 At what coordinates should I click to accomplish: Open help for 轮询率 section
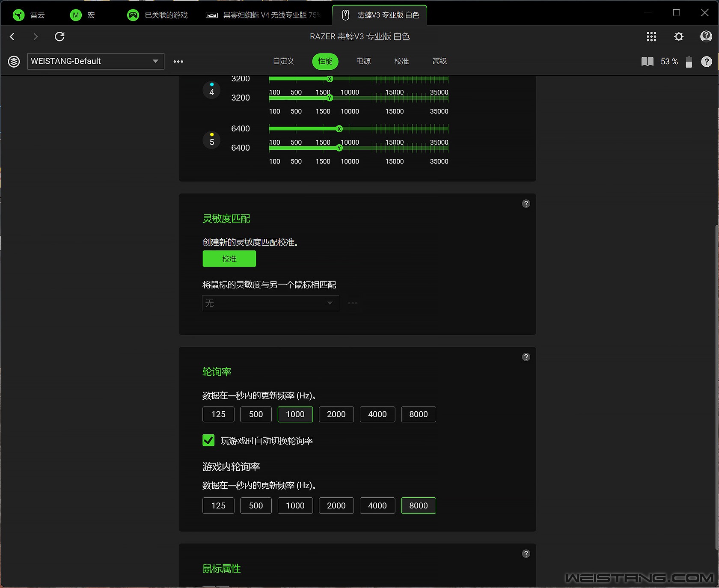pos(526,357)
